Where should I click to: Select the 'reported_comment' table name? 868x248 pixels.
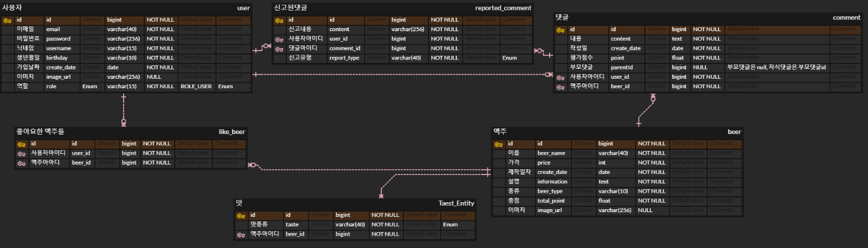click(x=503, y=8)
